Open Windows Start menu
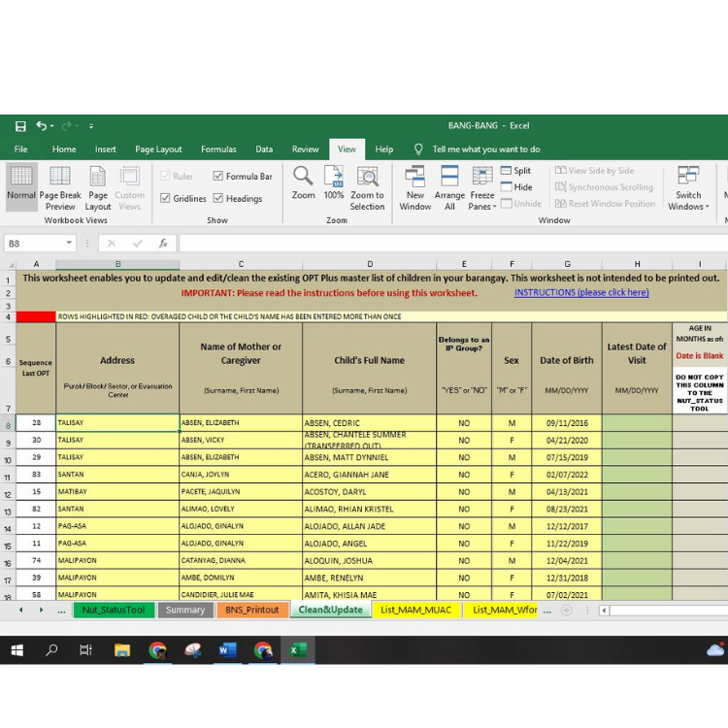The width and height of the screenshot is (728, 728). (x=17, y=650)
